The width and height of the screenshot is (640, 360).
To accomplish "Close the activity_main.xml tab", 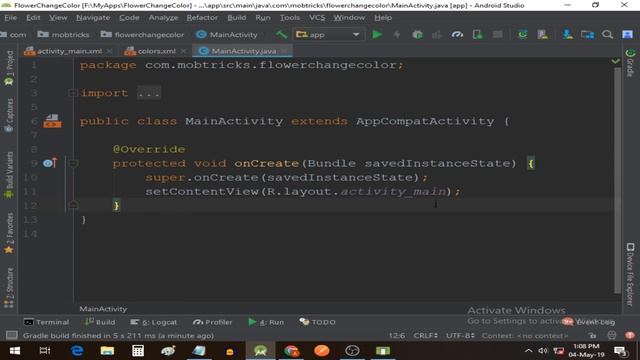I will [109, 51].
